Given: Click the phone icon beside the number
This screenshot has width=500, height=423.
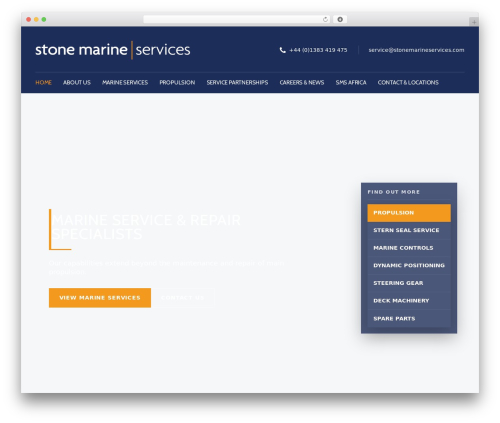Looking at the screenshot, I should [283, 50].
